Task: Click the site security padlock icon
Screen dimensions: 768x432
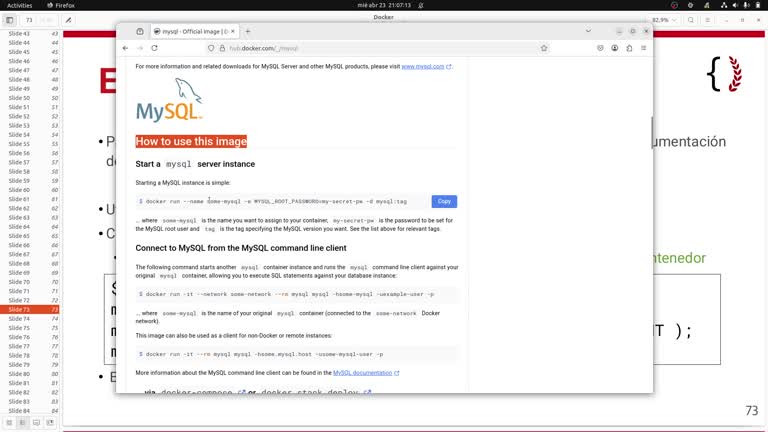Action: pos(222,48)
